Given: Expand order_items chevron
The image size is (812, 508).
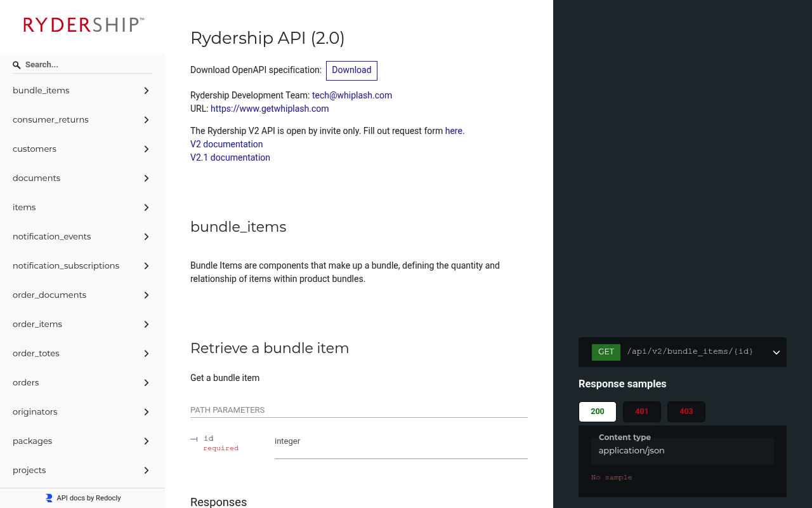Looking at the screenshot, I should (x=147, y=324).
